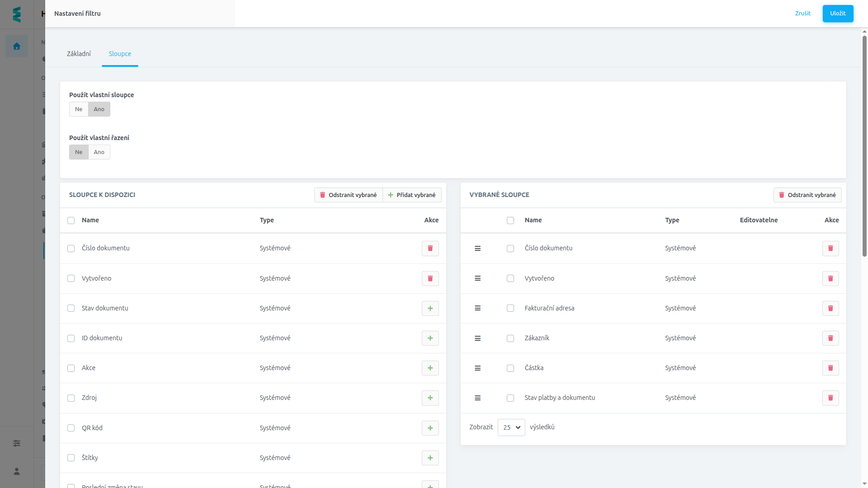
Task: Click the page vertical scrollbar
Action: pos(864,145)
